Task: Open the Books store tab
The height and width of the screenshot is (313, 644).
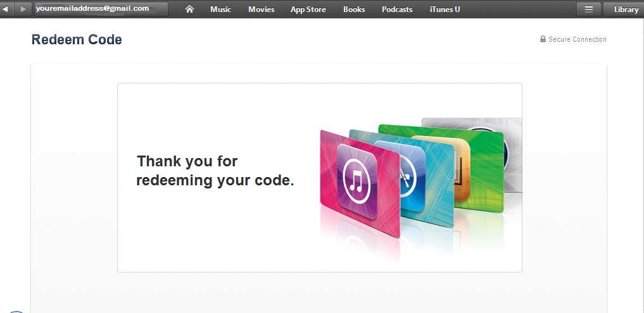Action: [354, 9]
